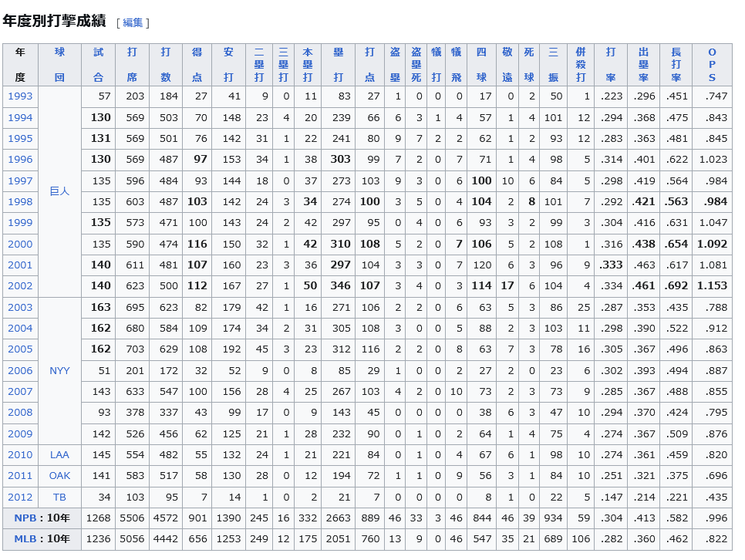Open the 2002 season link
This screenshot has width=745, height=560.
(x=20, y=286)
